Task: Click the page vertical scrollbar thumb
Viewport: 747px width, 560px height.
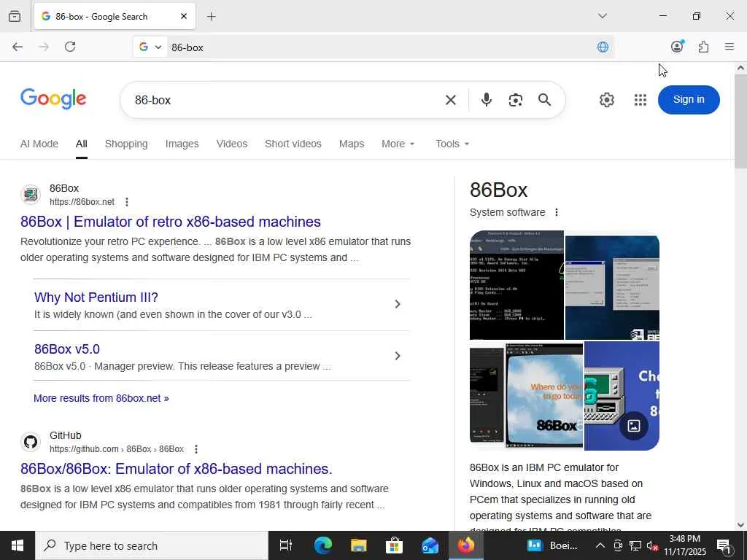Action: [740, 122]
